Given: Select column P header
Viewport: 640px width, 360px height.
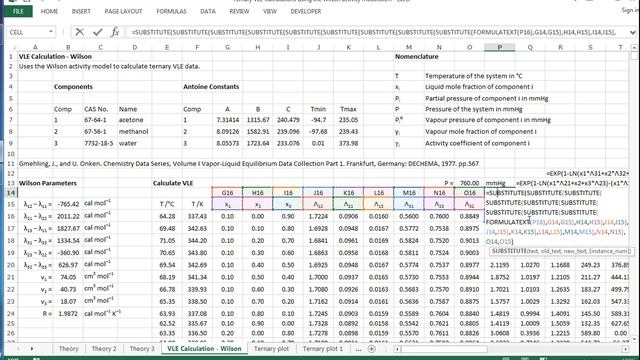Looking at the screenshot, I should (x=500, y=47).
